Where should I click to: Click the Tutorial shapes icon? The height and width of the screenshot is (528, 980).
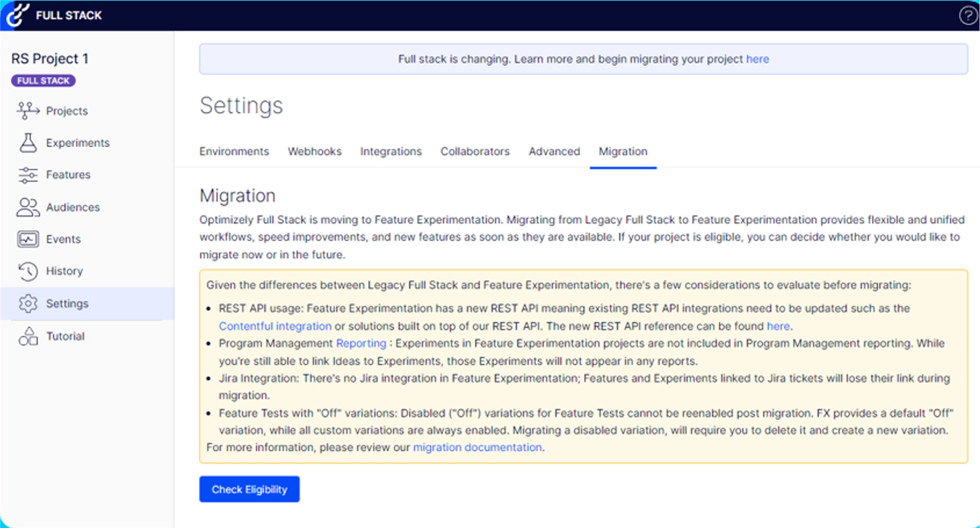[28, 336]
